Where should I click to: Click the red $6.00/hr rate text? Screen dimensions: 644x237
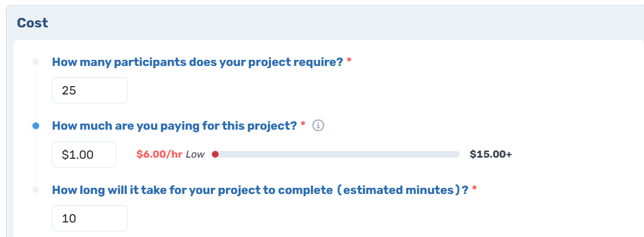(x=159, y=154)
